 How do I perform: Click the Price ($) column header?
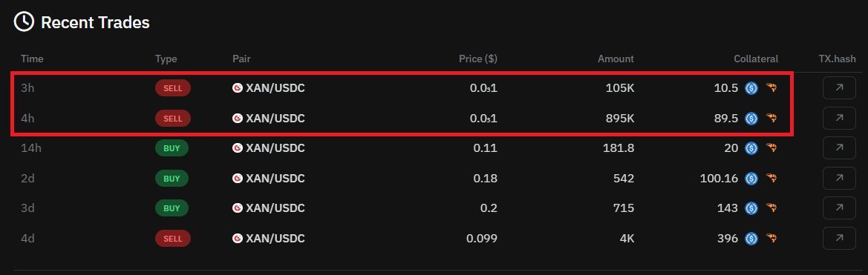click(x=477, y=59)
